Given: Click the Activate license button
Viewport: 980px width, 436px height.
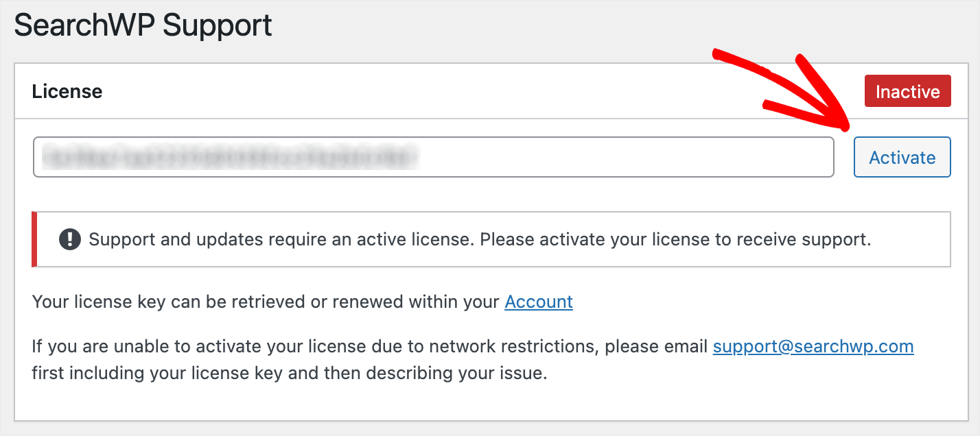Looking at the screenshot, I should point(902,157).
